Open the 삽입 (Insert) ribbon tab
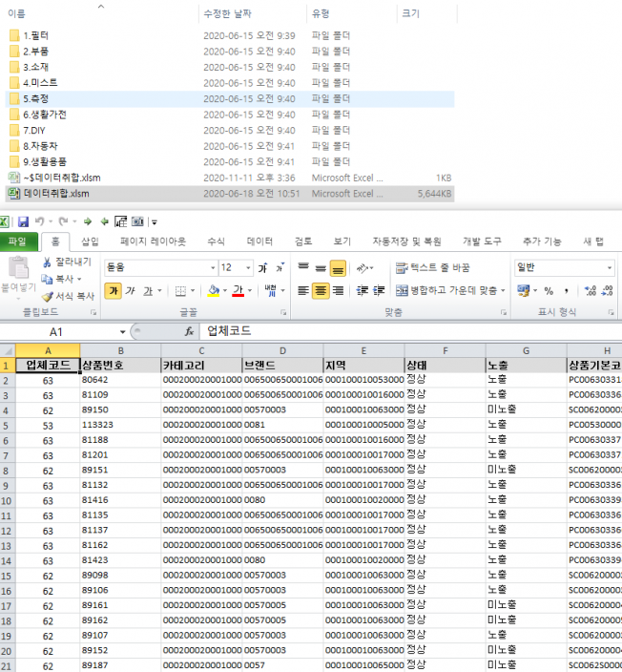This screenshot has width=622, height=672. (x=90, y=241)
